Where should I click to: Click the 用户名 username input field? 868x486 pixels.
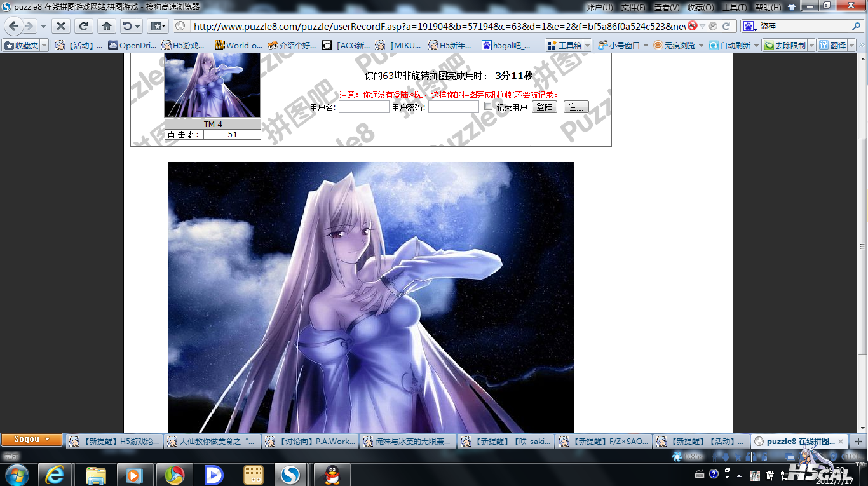[364, 107]
